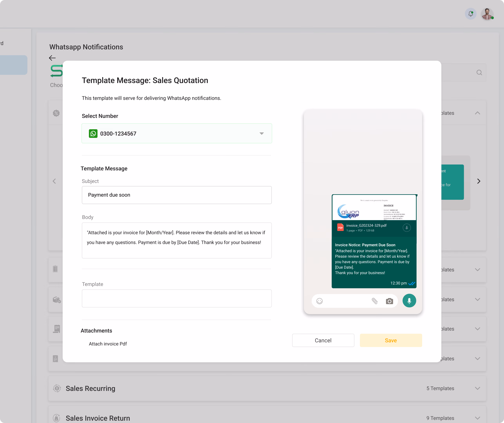The height and width of the screenshot is (423, 504).
Task: Click the search magnifier icon behind the dialog
Action: tap(479, 72)
